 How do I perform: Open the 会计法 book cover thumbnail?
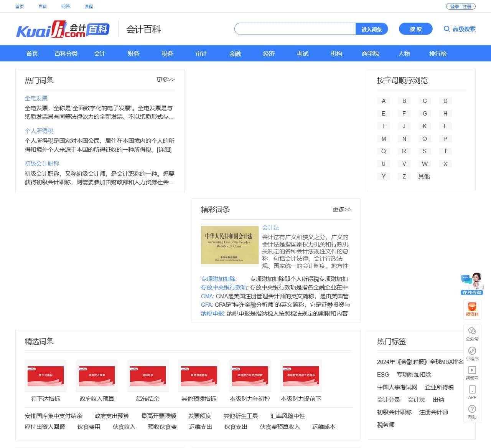pos(230,245)
